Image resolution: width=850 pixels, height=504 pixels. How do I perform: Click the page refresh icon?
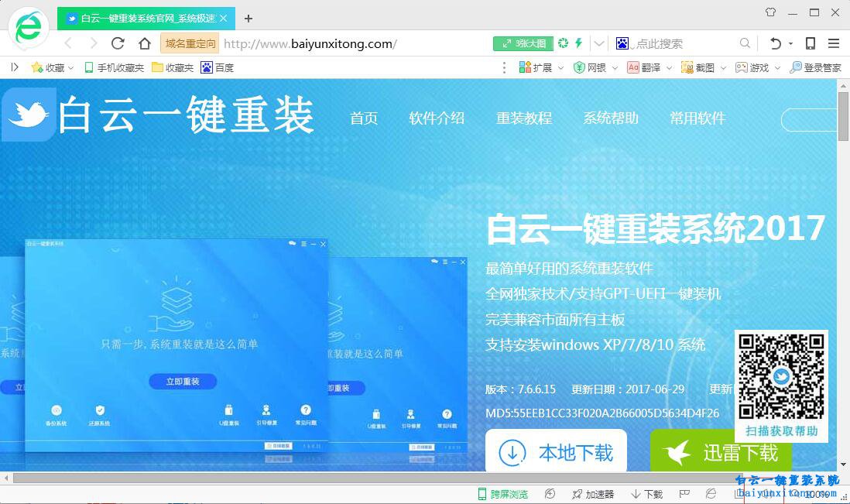click(117, 43)
